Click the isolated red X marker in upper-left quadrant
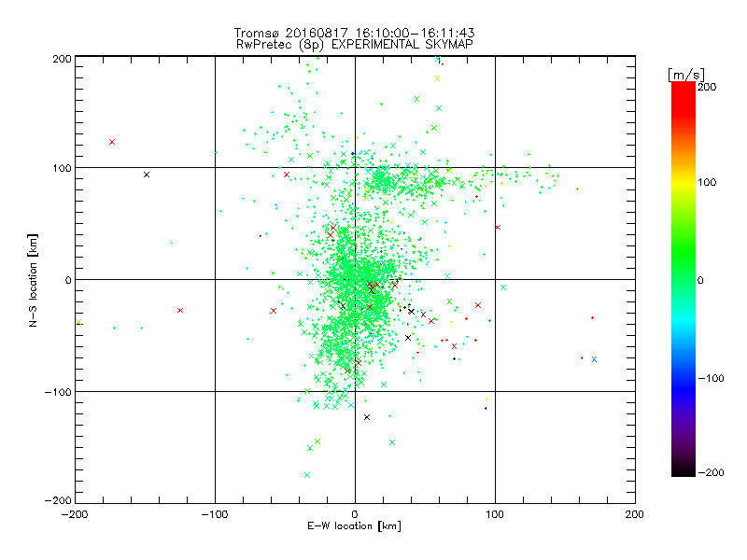Viewport: 747px width, 560px height. (112, 142)
